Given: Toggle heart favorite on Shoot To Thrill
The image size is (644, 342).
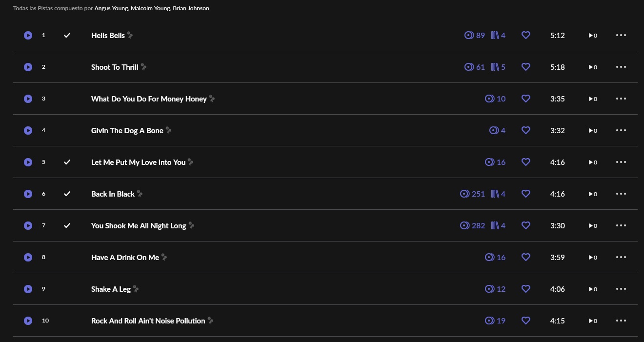Looking at the screenshot, I should 525,67.
